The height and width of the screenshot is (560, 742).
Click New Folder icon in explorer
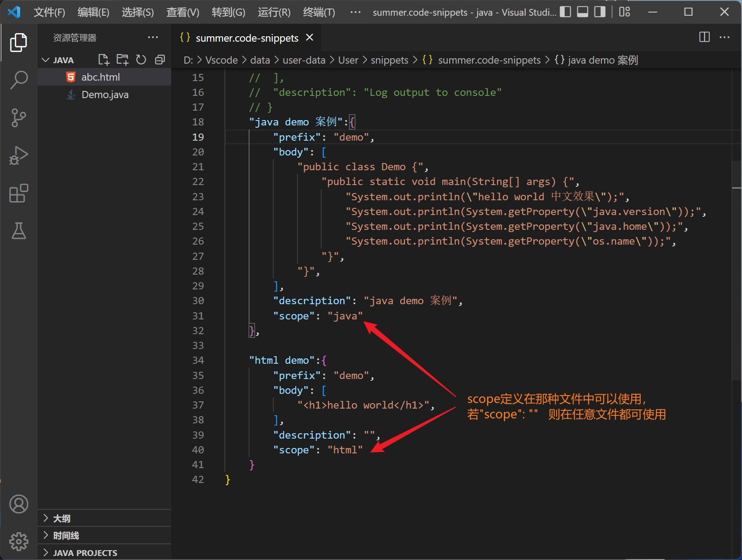coord(122,60)
